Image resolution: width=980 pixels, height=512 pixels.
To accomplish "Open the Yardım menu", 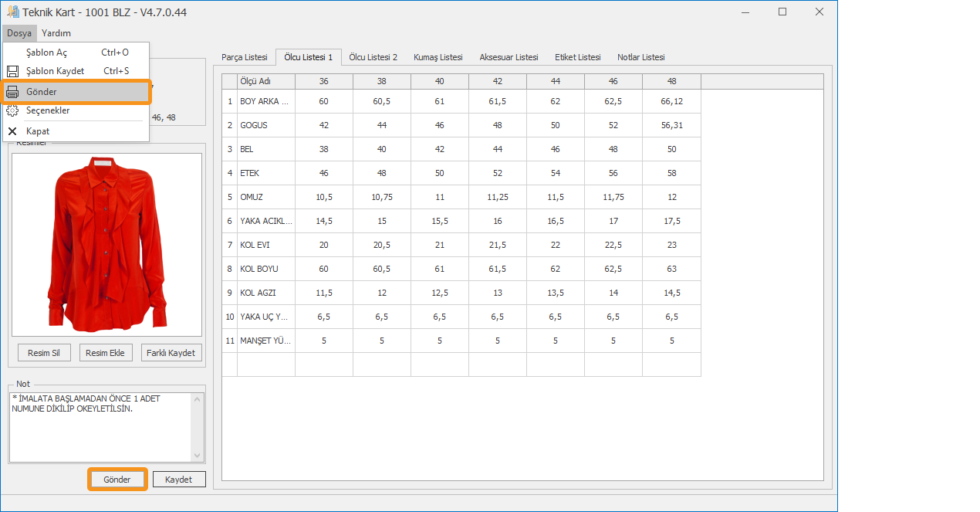I will [56, 33].
